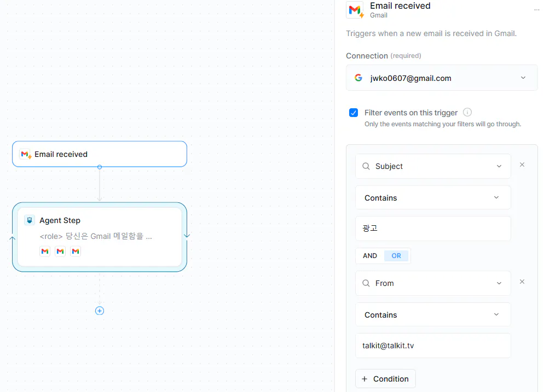Select the first Gmail mini icon inside Agent Step
The image size is (544, 392).
coord(44,251)
